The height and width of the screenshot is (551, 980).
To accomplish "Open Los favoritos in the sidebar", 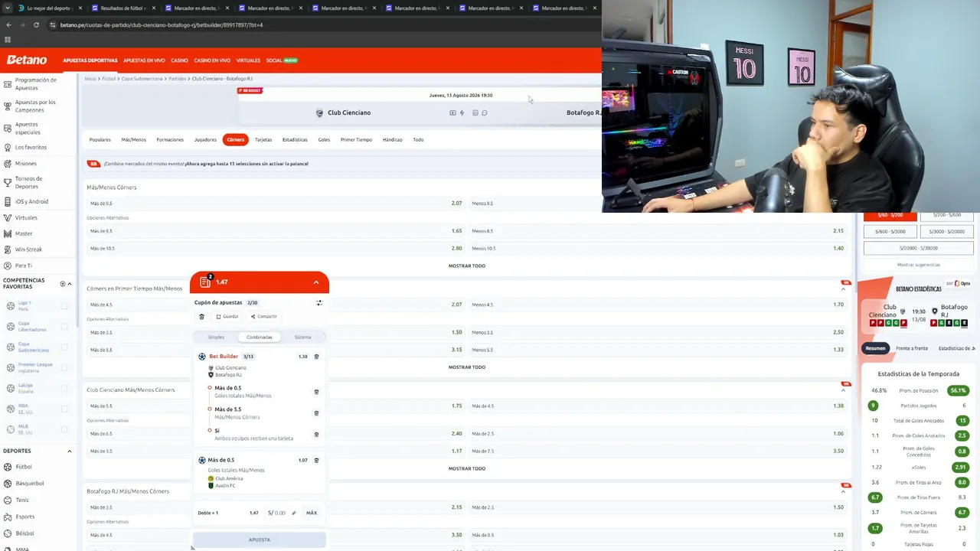I will [31, 147].
